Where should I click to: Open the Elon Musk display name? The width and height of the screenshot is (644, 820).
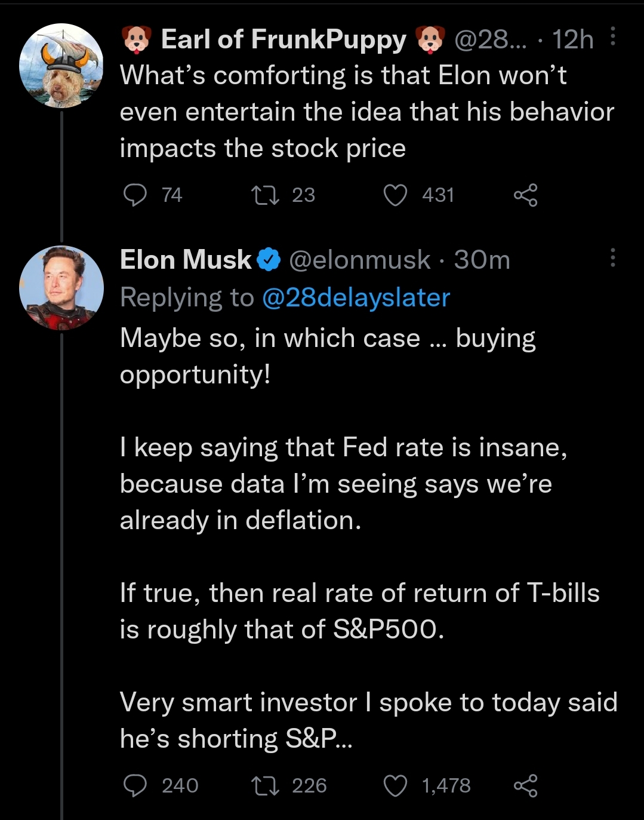pos(186,260)
